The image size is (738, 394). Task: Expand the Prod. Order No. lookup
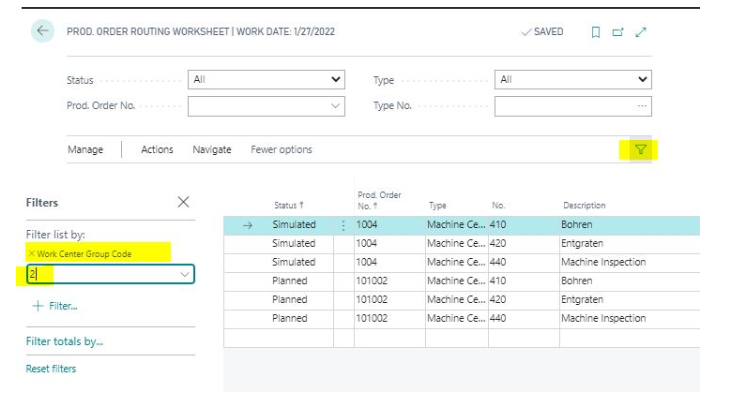tap(335, 106)
